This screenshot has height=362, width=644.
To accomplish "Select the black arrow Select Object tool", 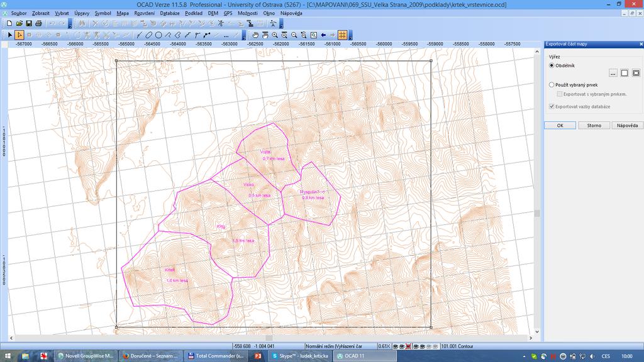I will tap(10, 35).
